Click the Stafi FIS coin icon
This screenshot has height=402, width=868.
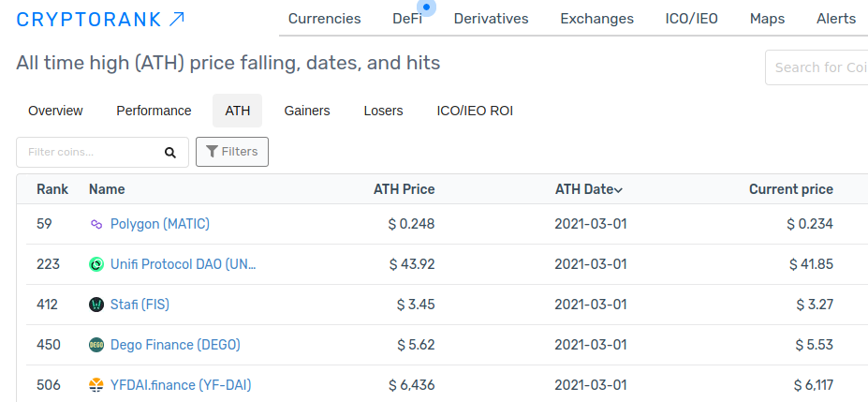click(96, 305)
